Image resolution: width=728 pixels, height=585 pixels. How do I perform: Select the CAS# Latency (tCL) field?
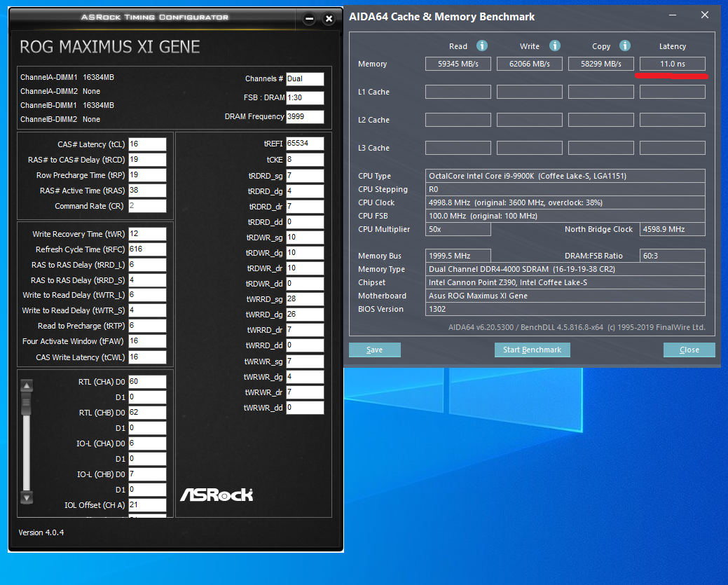[x=147, y=144]
